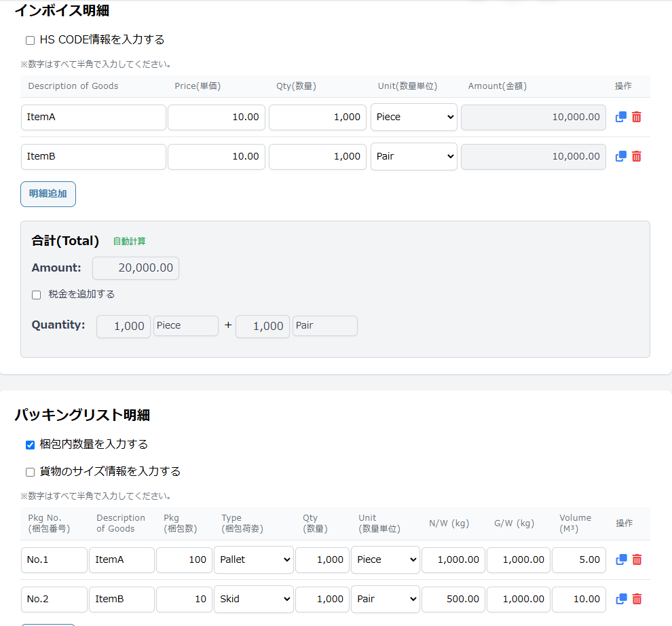Delete the ItemA invoice row
This screenshot has width=672, height=626.
click(637, 117)
